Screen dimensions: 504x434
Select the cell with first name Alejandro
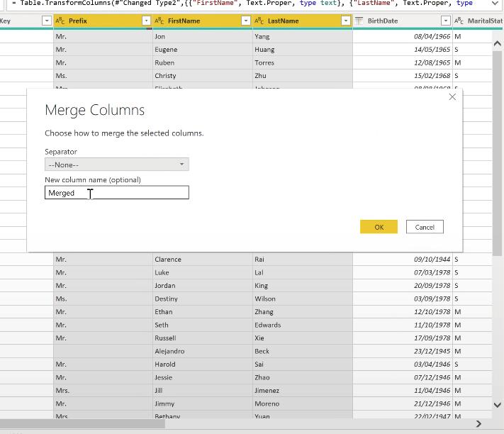[x=203, y=351]
